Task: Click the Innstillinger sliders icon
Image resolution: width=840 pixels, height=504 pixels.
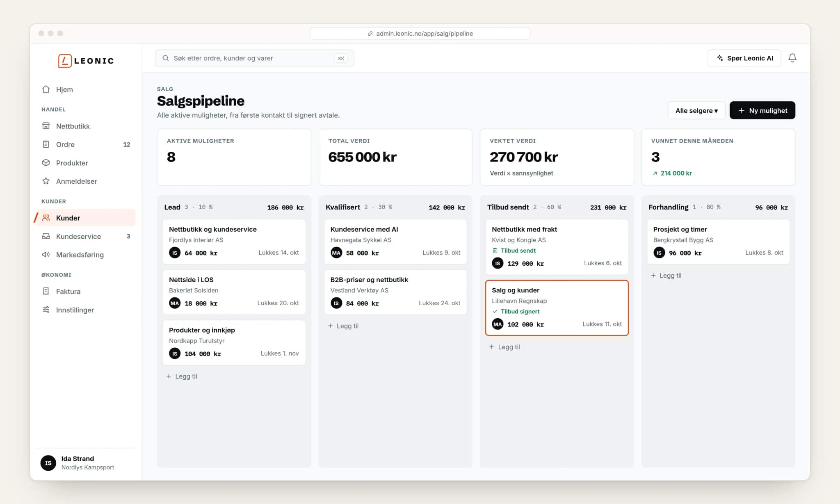Action: [x=46, y=310]
